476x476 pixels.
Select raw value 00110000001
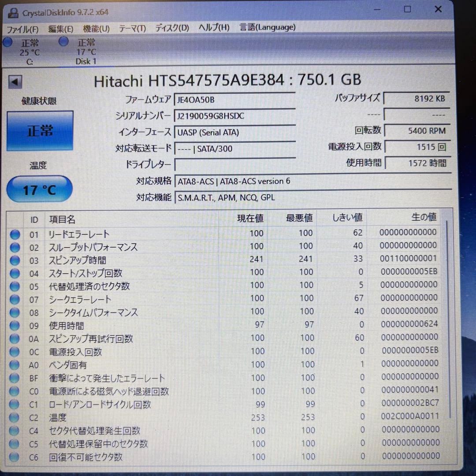pos(408,258)
